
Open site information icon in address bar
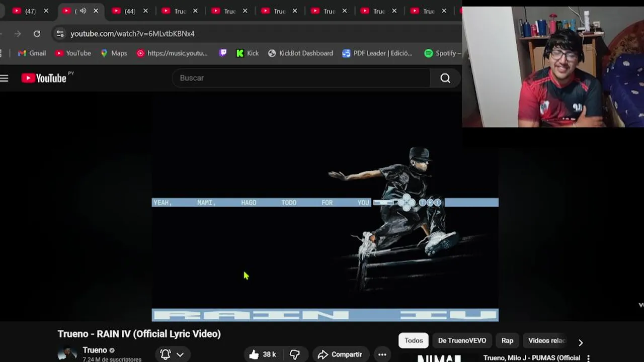60,34
